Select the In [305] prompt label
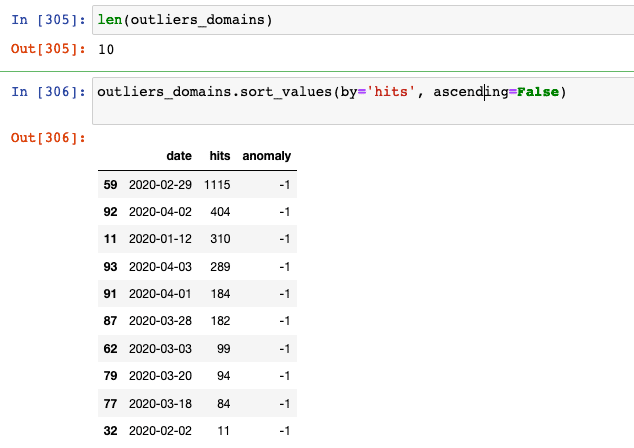Image resolution: width=634 pixels, height=448 pixels. (x=48, y=19)
